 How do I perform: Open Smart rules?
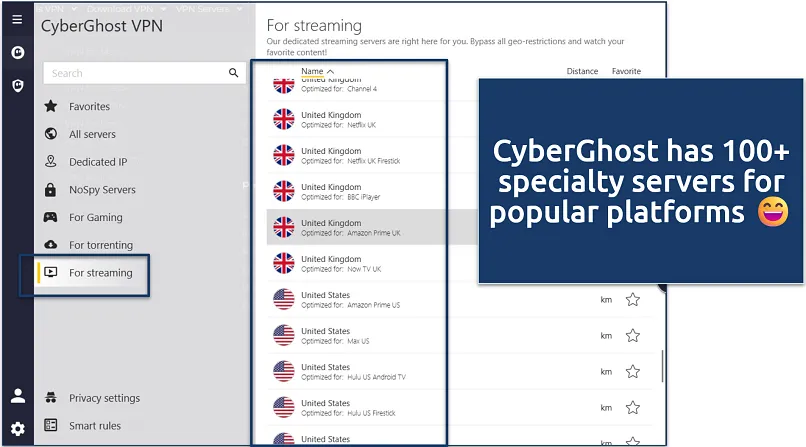[95, 426]
